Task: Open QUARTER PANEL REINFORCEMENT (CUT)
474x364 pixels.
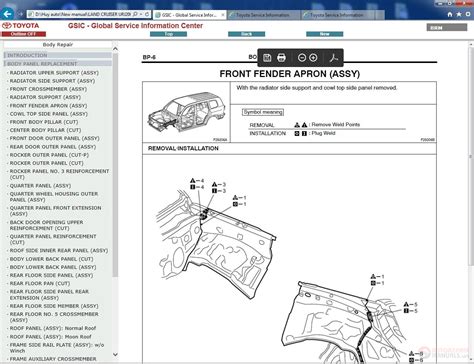Action: pos(53,239)
